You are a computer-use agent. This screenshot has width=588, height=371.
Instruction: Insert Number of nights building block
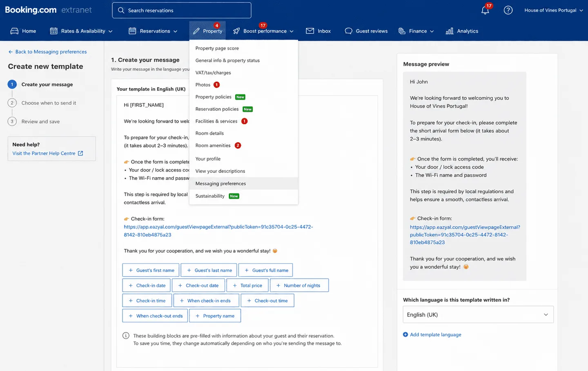299,285
